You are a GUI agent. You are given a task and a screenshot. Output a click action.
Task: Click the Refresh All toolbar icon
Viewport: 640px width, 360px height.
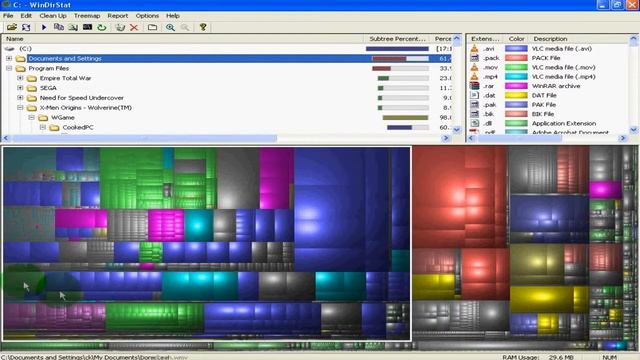[26, 27]
